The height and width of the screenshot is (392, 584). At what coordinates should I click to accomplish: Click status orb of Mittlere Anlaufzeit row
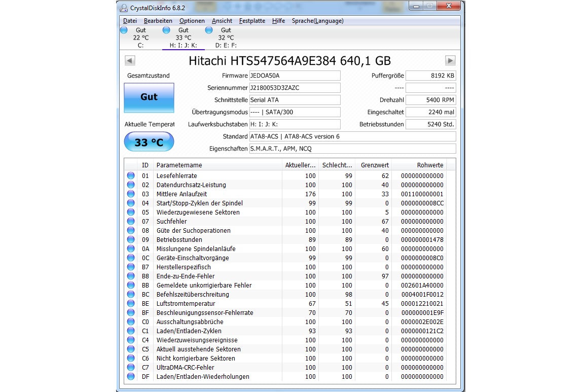click(131, 194)
